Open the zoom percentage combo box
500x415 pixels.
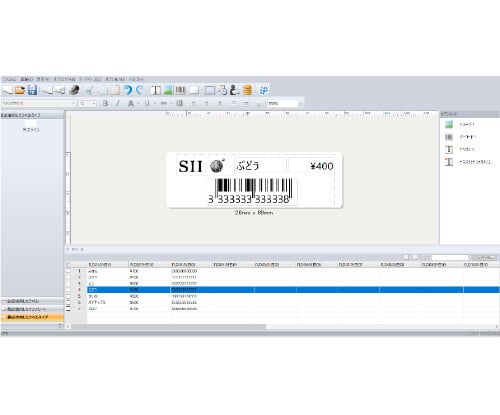pos(284,103)
